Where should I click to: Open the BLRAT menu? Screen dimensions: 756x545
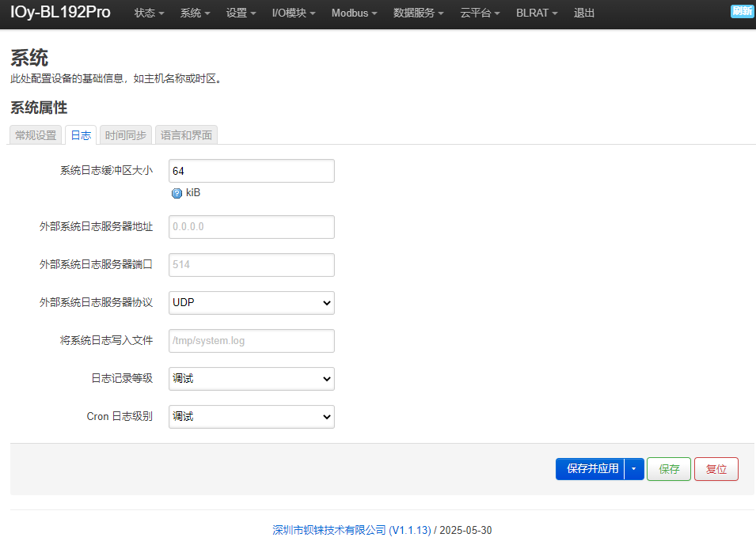[537, 13]
